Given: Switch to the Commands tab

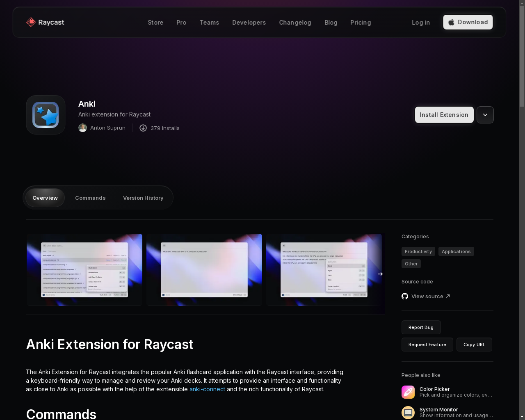Looking at the screenshot, I should pyautogui.click(x=90, y=198).
